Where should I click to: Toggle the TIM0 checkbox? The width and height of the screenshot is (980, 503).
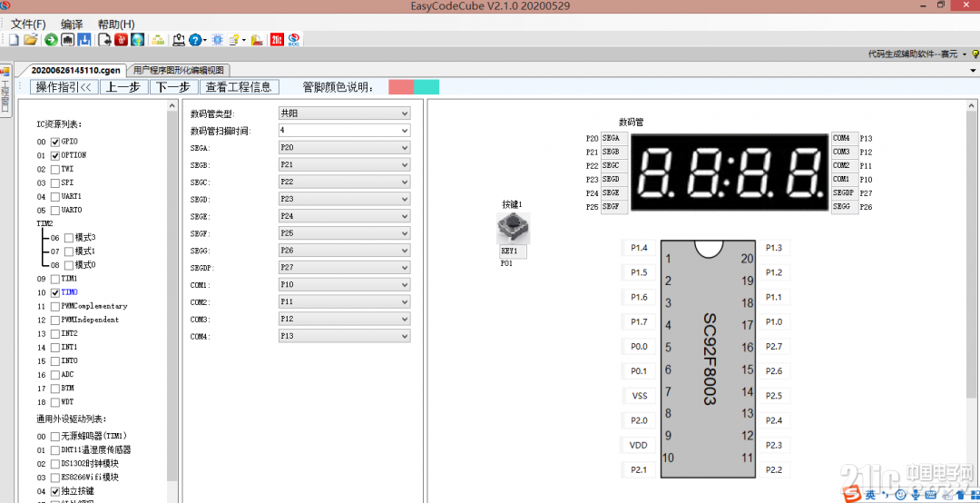point(55,292)
